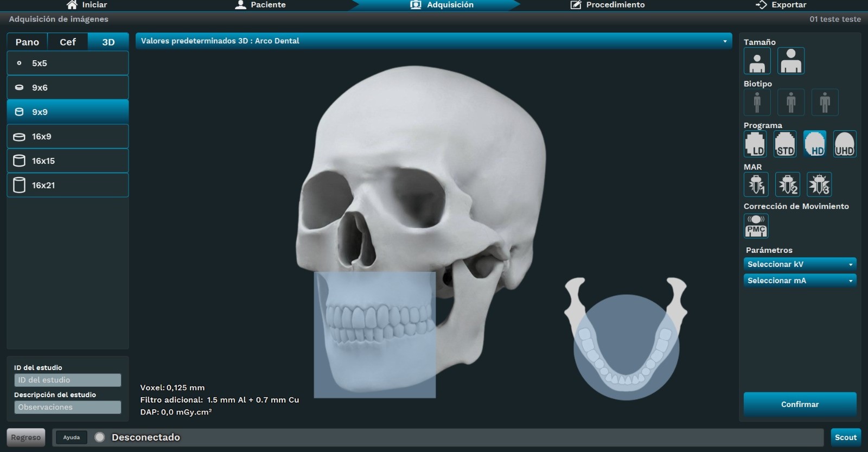Open the Seleccionar kV dropdown
The height and width of the screenshot is (452, 868).
(x=800, y=264)
